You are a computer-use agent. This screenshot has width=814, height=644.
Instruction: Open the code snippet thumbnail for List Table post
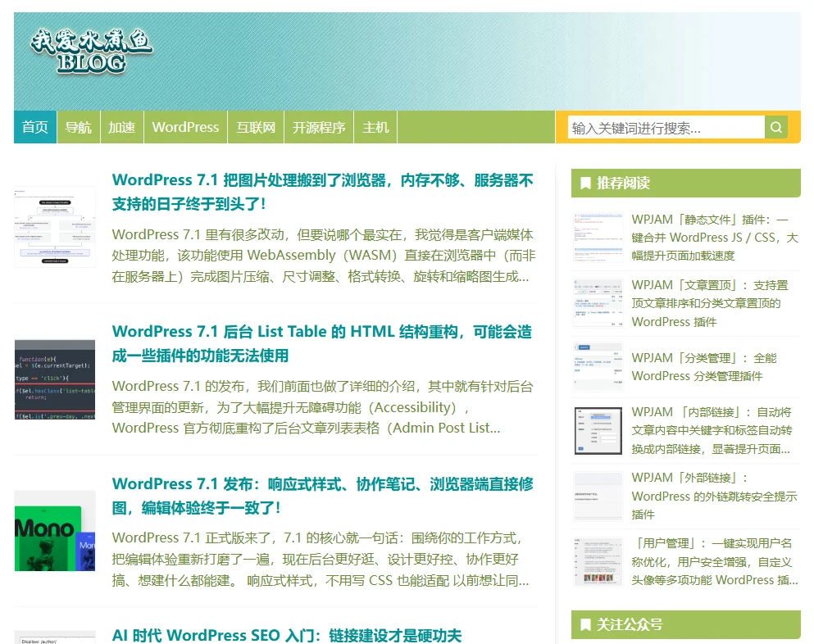pos(55,379)
